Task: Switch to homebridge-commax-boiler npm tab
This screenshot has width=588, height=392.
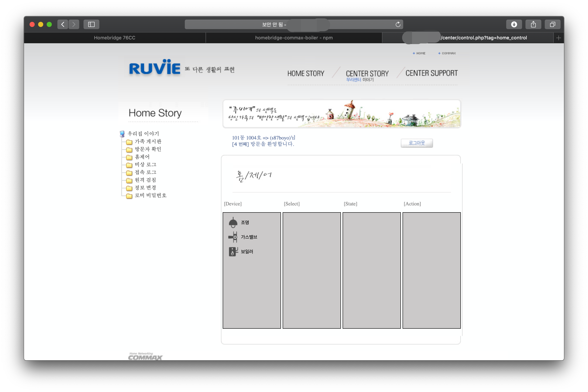Action: click(x=294, y=38)
